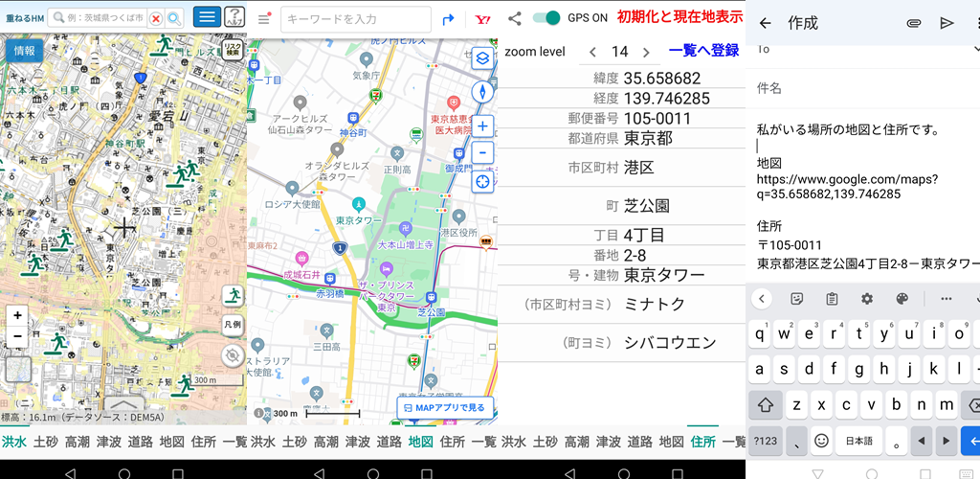
Task: Tap the emoji smiley key
Action: click(821, 441)
